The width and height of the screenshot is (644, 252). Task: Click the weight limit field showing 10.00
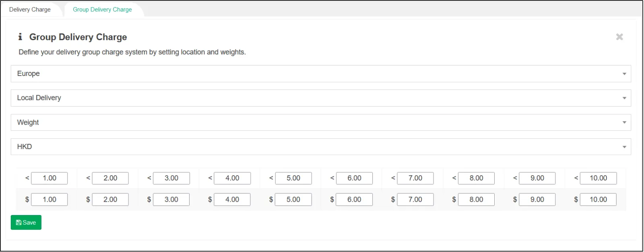coord(598,178)
